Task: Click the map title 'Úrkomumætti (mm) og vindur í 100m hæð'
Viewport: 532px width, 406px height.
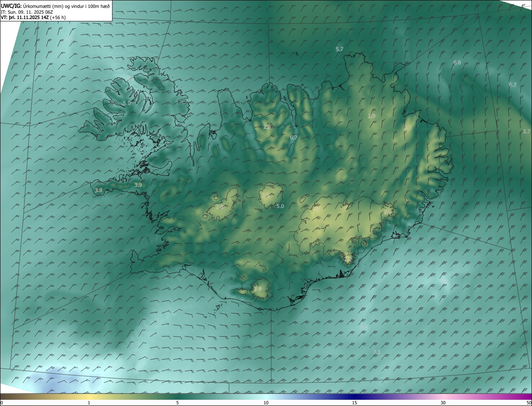Action: click(66, 6)
